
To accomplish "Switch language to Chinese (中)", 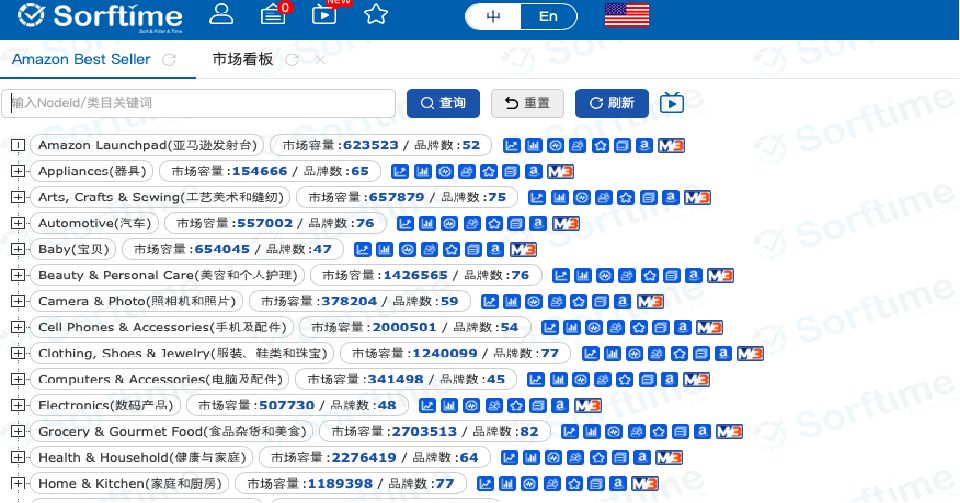I will pos(493,17).
